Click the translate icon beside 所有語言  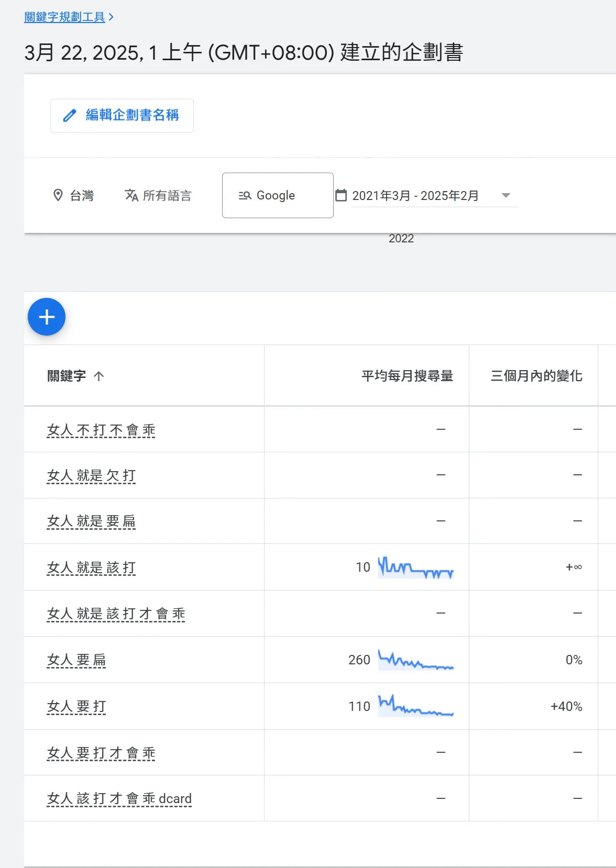(131, 195)
